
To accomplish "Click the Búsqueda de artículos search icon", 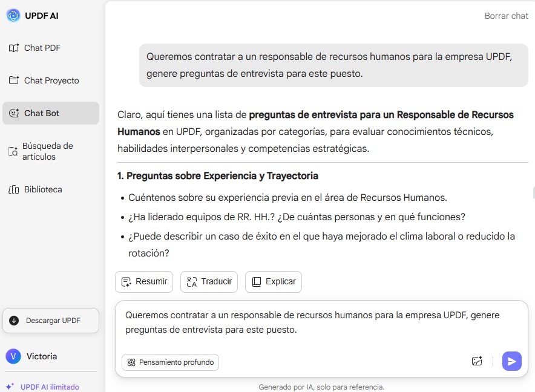I will [13, 151].
